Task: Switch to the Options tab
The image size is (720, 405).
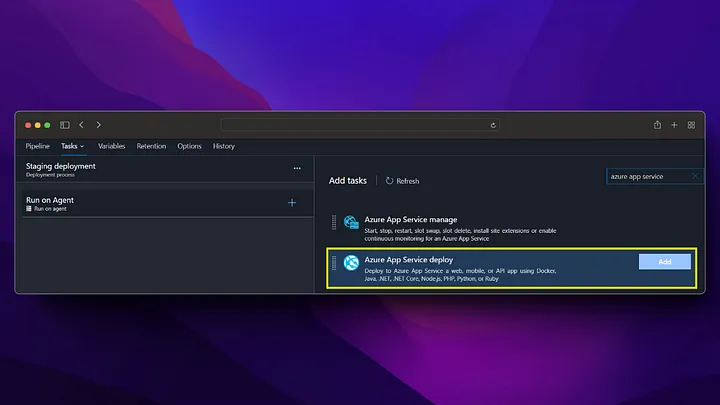Action: [x=189, y=146]
